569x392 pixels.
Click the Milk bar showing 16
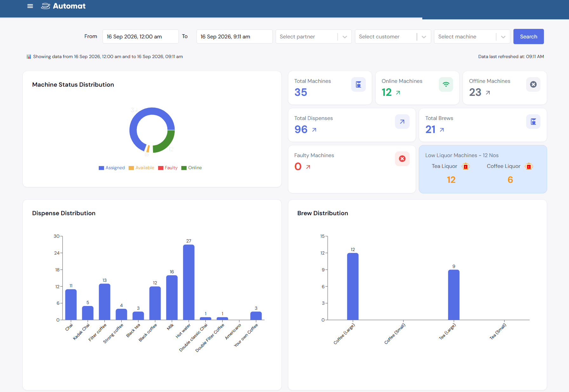[172, 298]
